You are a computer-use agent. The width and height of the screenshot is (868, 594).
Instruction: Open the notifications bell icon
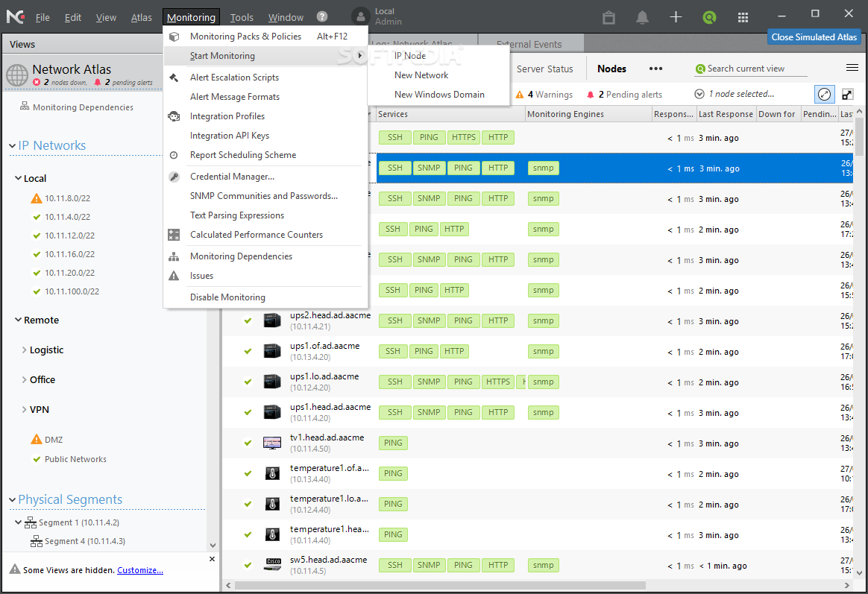(x=642, y=17)
